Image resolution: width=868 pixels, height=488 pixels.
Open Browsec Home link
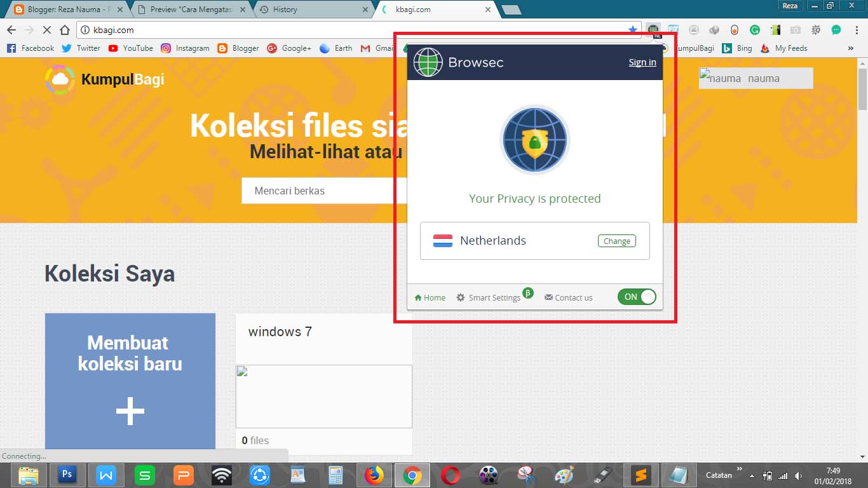tap(430, 297)
